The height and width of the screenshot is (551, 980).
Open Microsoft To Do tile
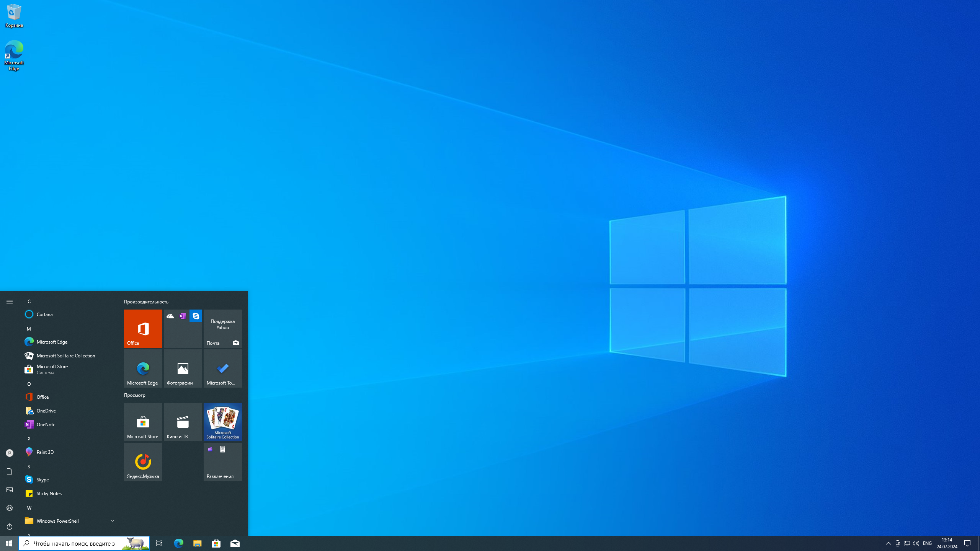pyautogui.click(x=222, y=368)
